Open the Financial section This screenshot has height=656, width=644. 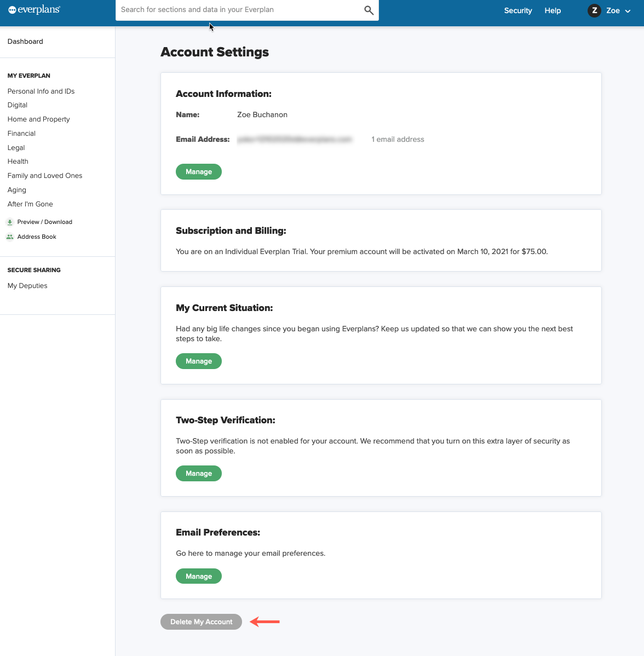[x=21, y=134]
